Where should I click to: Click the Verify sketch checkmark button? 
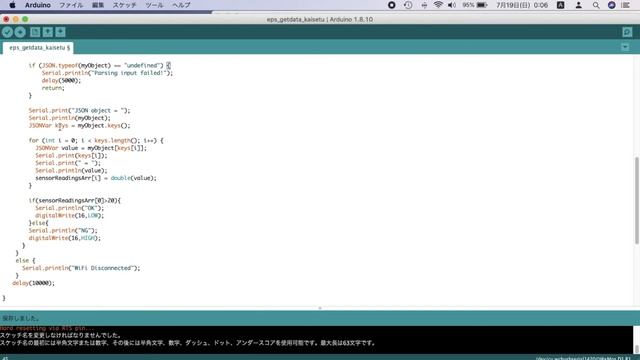click(x=7, y=32)
